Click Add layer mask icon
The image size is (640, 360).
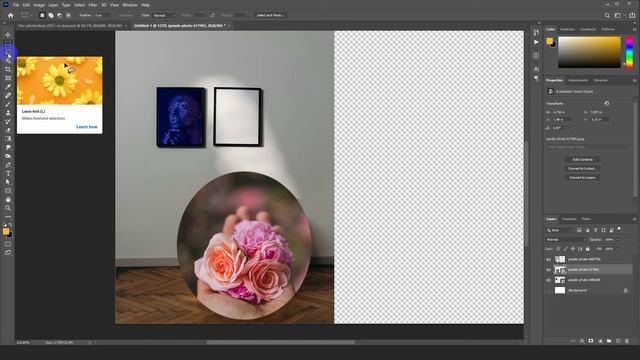click(x=591, y=341)
